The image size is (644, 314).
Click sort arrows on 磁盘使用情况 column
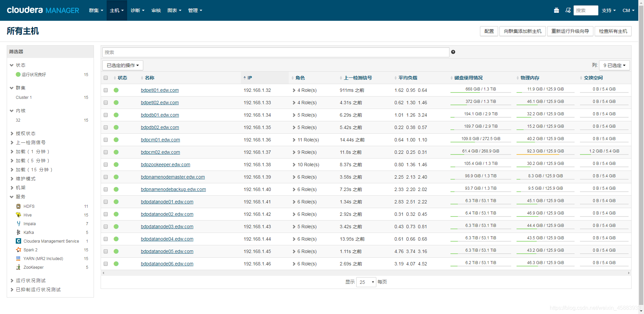click(x=451, y=78)
